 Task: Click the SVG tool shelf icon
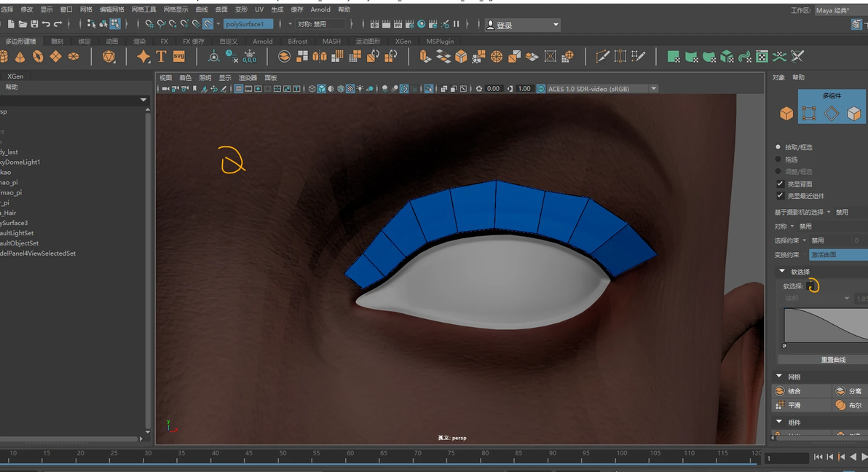[178, 57]
